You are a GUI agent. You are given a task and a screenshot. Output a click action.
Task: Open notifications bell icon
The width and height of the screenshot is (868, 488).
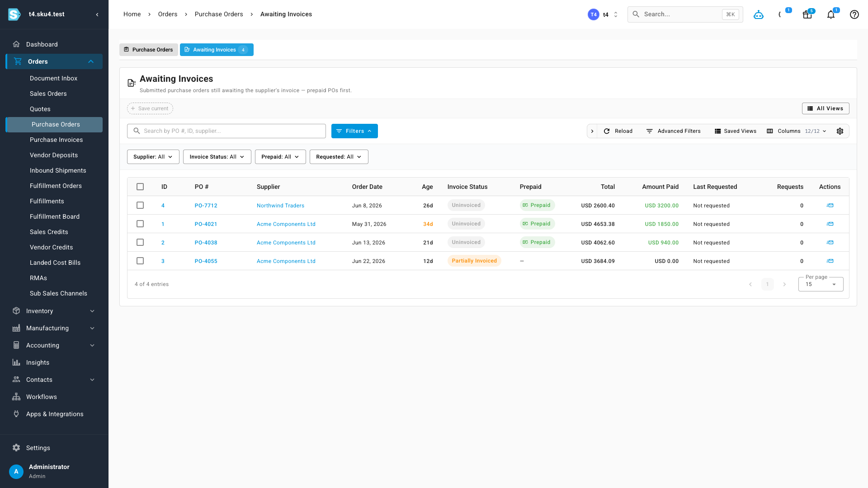point(831,14)
